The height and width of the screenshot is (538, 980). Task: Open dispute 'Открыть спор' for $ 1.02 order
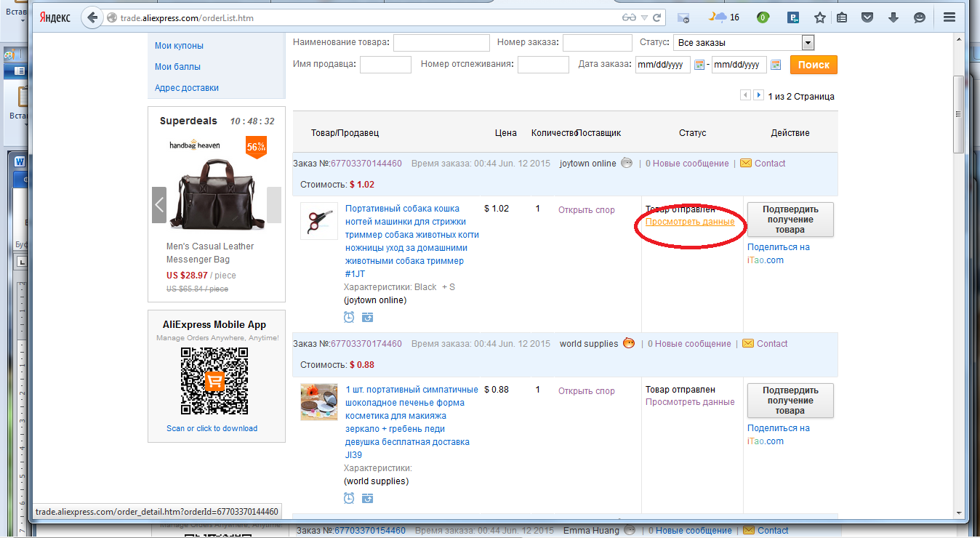click(x=587, y=210)
